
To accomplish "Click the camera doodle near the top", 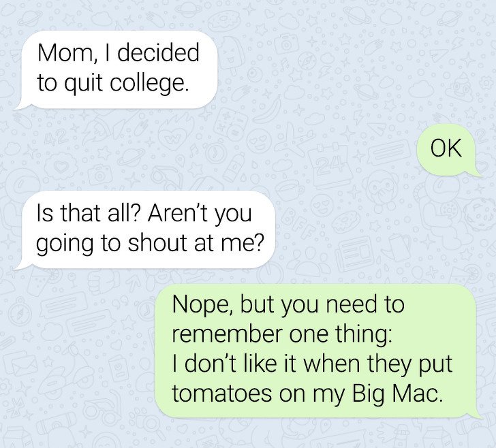I will (x=286, y=44).
